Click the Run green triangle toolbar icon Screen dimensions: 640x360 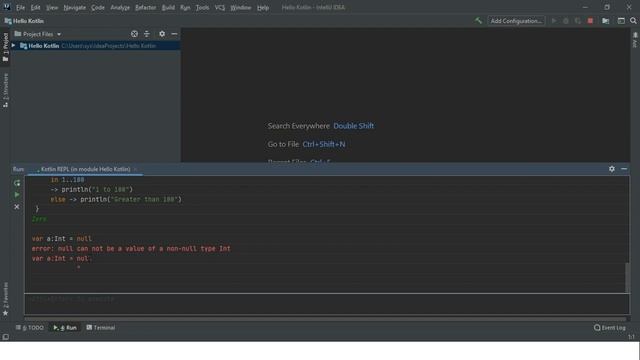pos(554,21)
